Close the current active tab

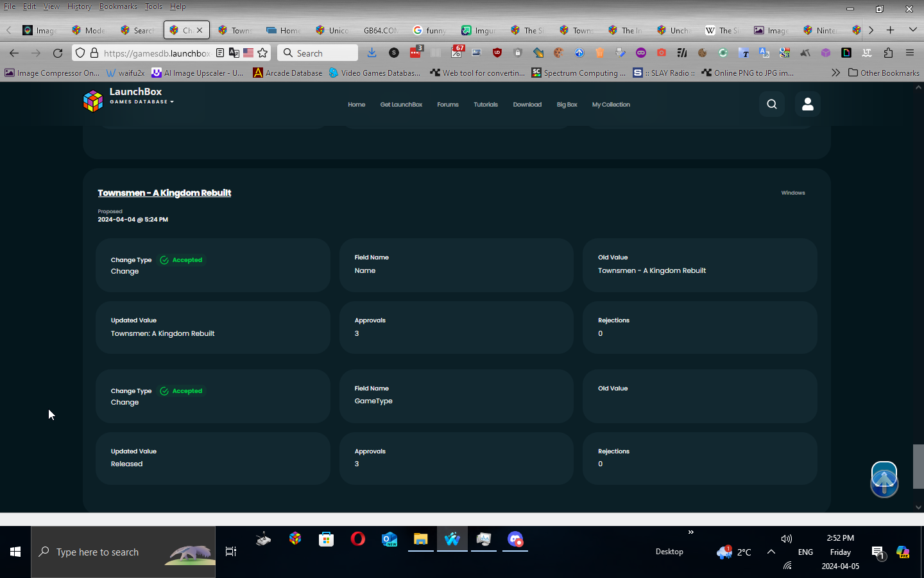(x=200, y=30)
